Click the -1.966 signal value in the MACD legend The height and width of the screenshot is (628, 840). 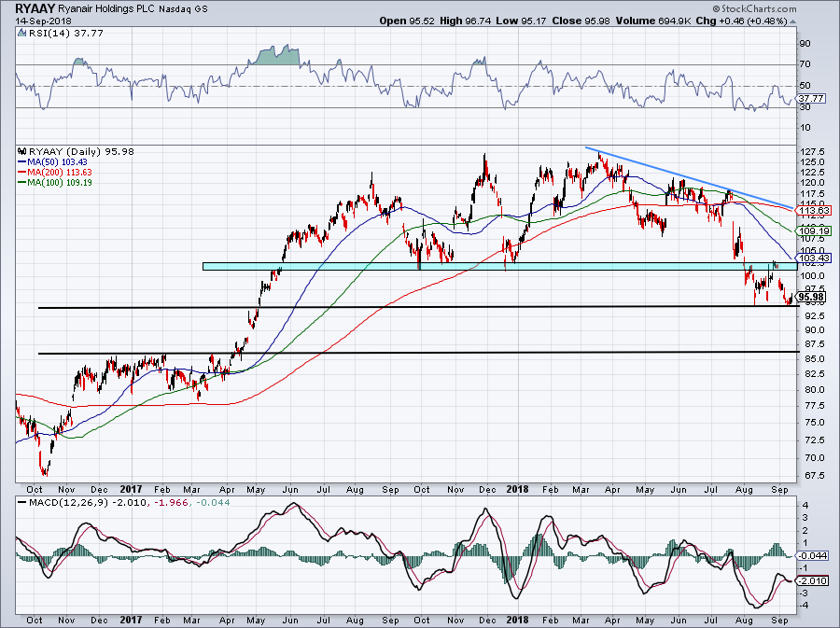[x=170, y=503]
